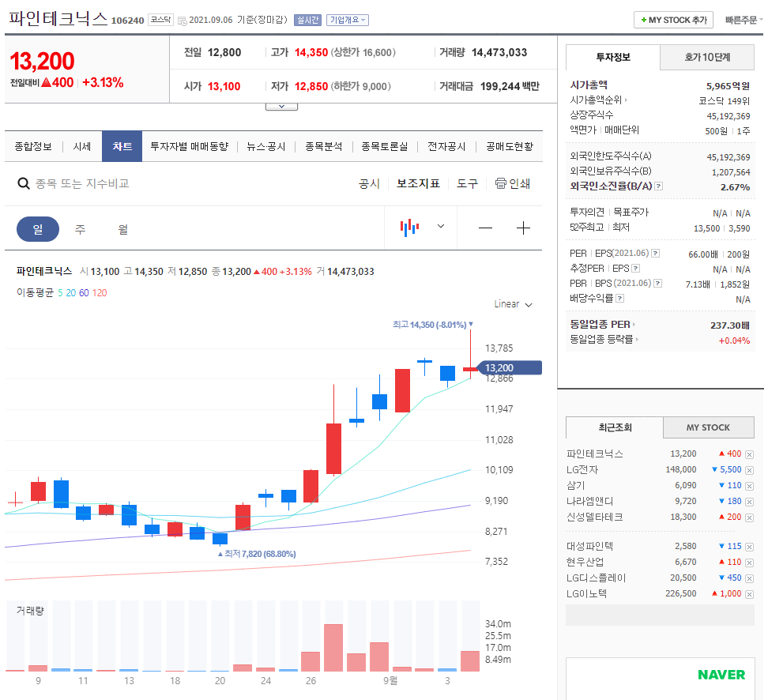Click help icon next to 배당수익률
Screen dimensions: 768x700
619,299
